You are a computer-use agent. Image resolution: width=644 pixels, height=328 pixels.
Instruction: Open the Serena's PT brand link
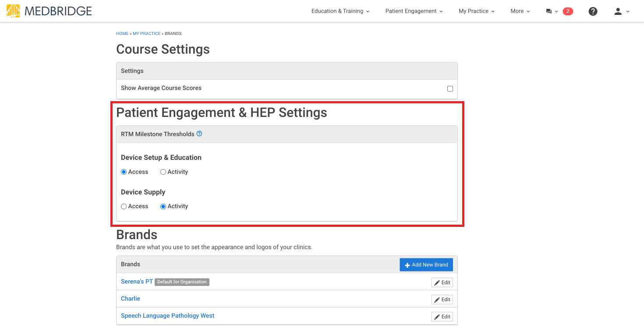[137, 282]
